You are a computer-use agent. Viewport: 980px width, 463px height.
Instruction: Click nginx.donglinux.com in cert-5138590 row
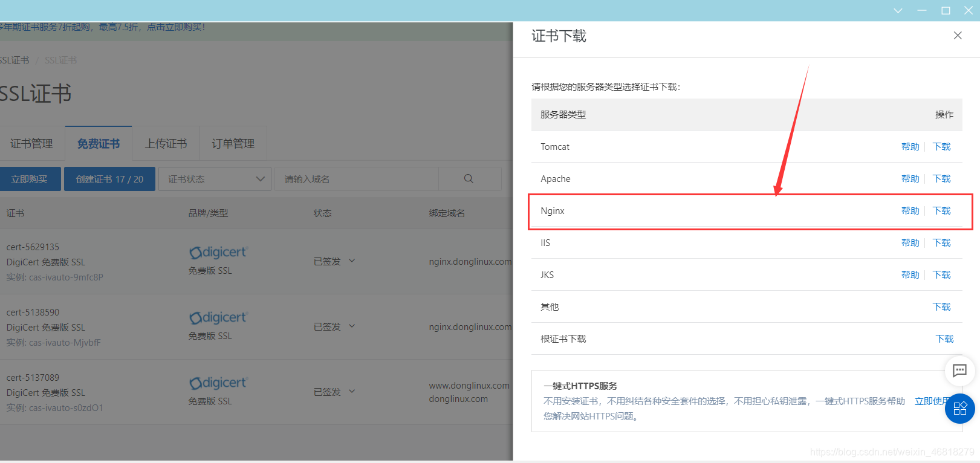pyautogui.click(x=470, y=327)
